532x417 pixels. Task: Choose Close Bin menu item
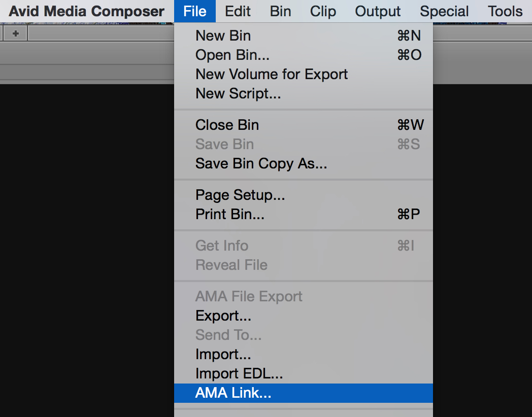(304, 125)
